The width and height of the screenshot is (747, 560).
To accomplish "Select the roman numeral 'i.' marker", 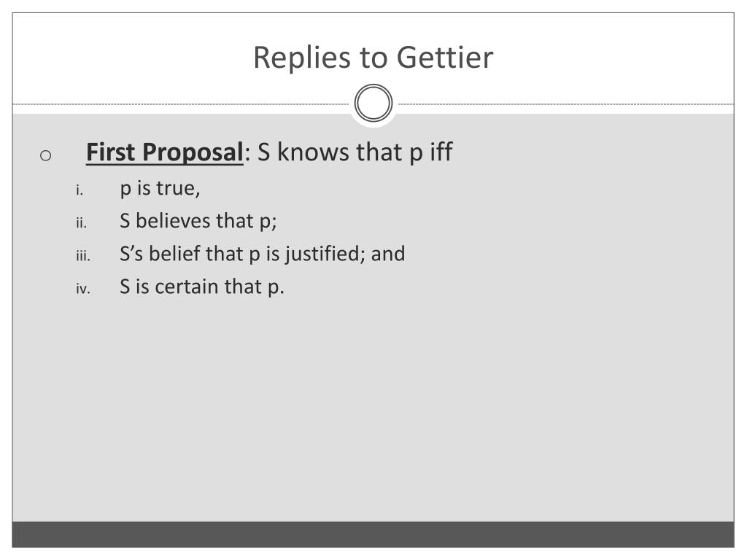I will tap(80, 190).
